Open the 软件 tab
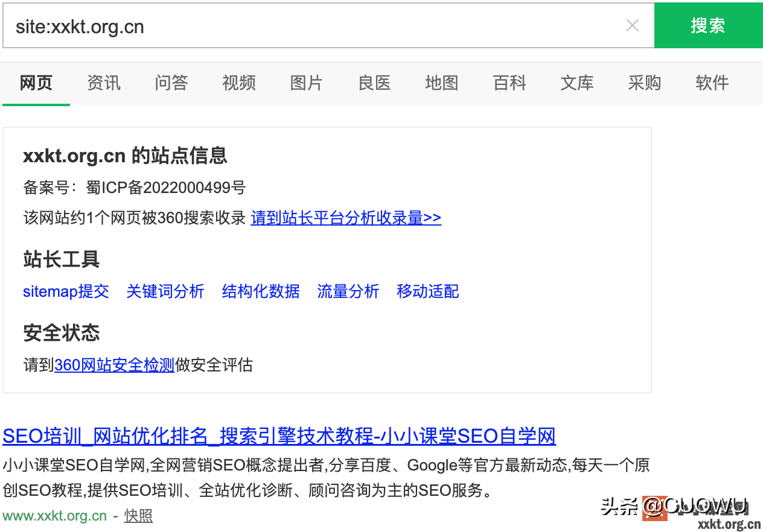 pyautogui.click(x=712, y=83)
